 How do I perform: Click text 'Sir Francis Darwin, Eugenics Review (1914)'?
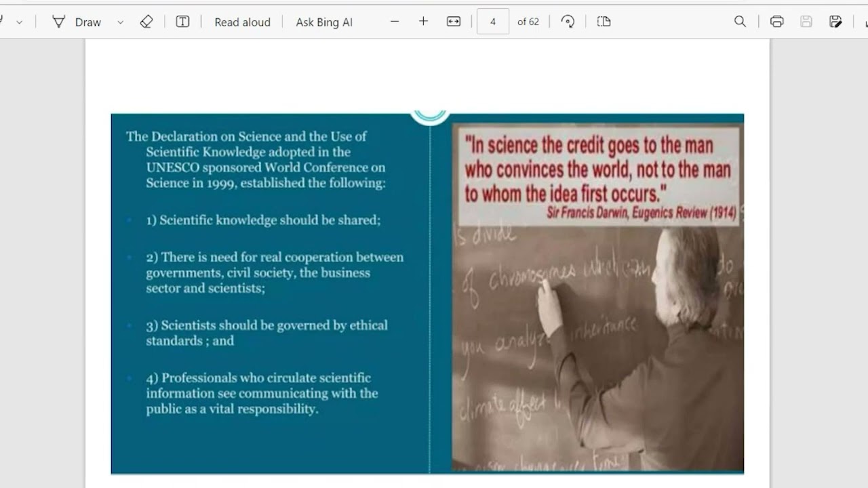(642, 213)
